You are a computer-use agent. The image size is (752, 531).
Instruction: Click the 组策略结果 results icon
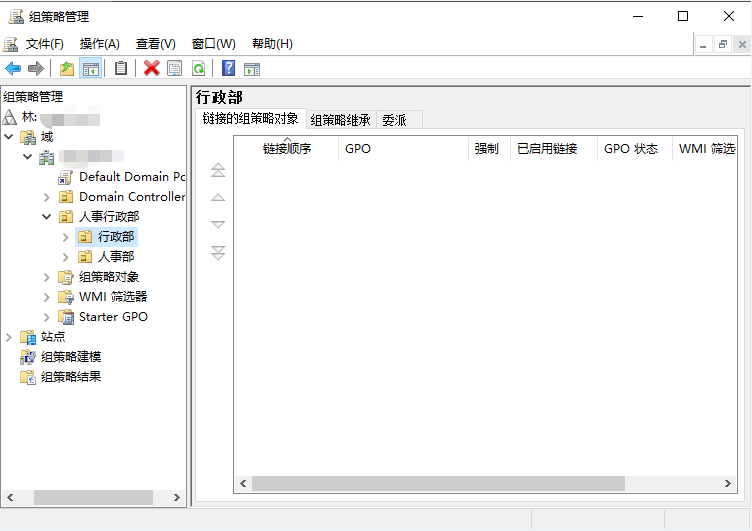coord(28,377)
